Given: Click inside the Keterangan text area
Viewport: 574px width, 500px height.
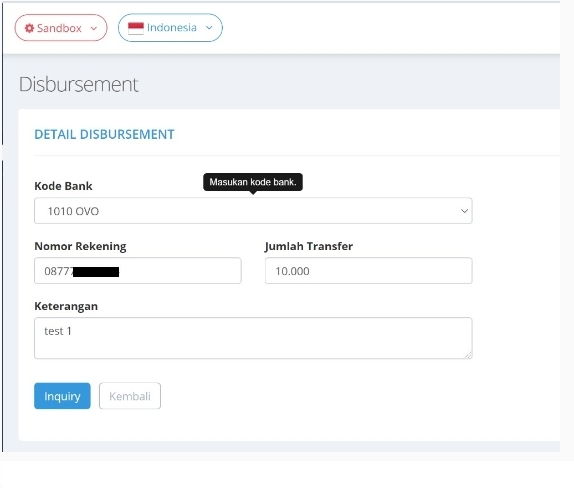Looking at the screenshot, I should [x=253, y=338].
